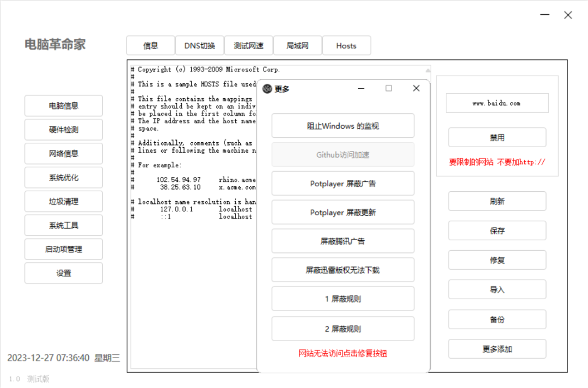Click the hosts text scrollbar up arrow
The image size is (588, 388).
428,70
